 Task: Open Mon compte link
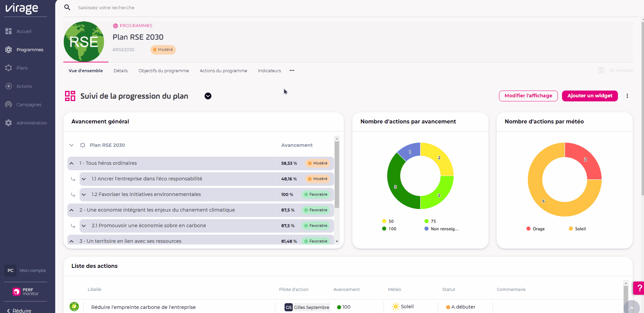[33, 270]
